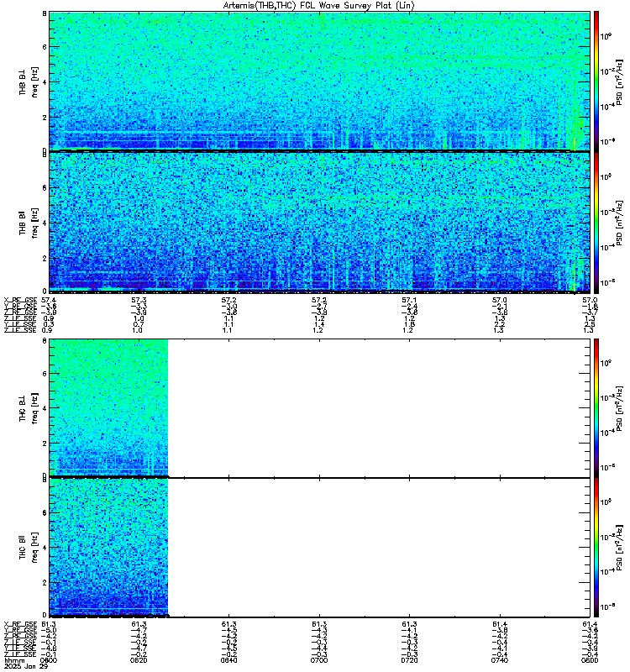Select the THC B⊥ freq [Hz] axis label
The width and height of the screenshot is (630, 672).
29,408
